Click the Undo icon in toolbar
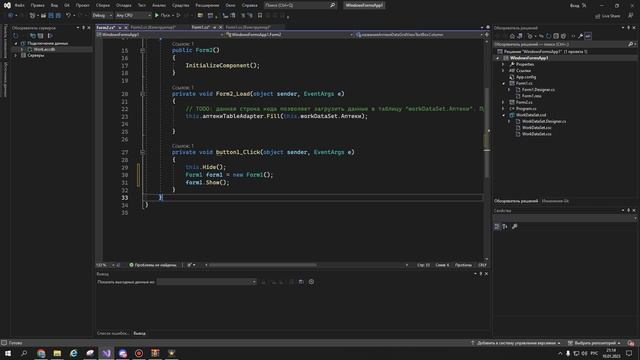Viewport: 640px width, 360px height. [69, 16]
